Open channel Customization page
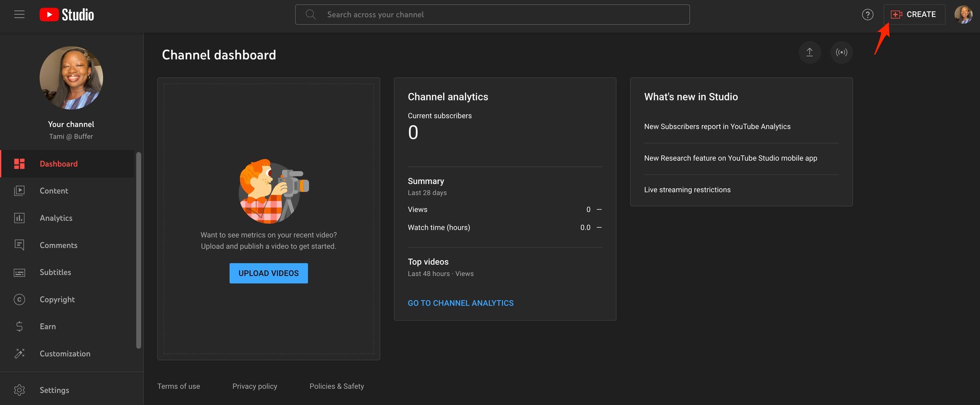Image resolution: width=980 pixels, height=405 pixels. (x=65, y=354)
